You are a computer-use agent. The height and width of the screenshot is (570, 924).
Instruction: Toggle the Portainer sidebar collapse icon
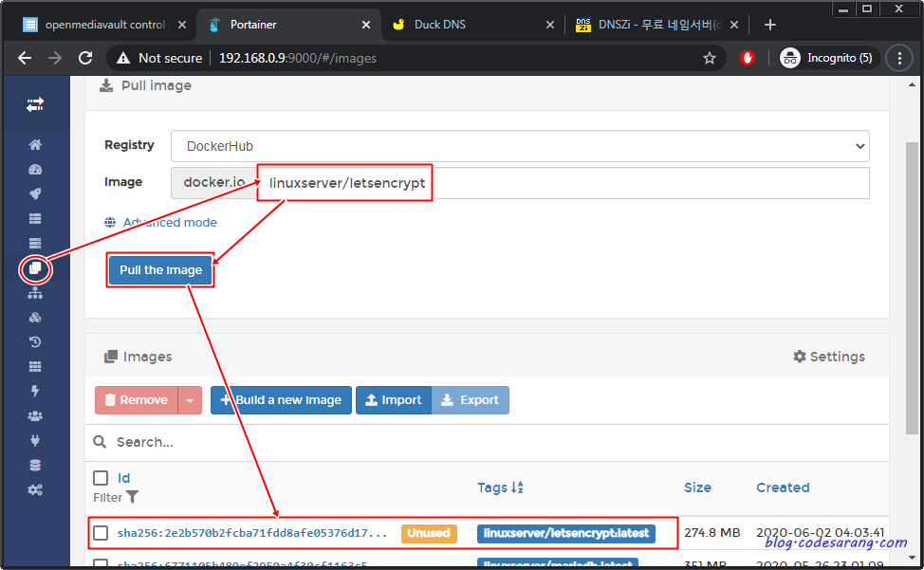[x=35, y=105]
